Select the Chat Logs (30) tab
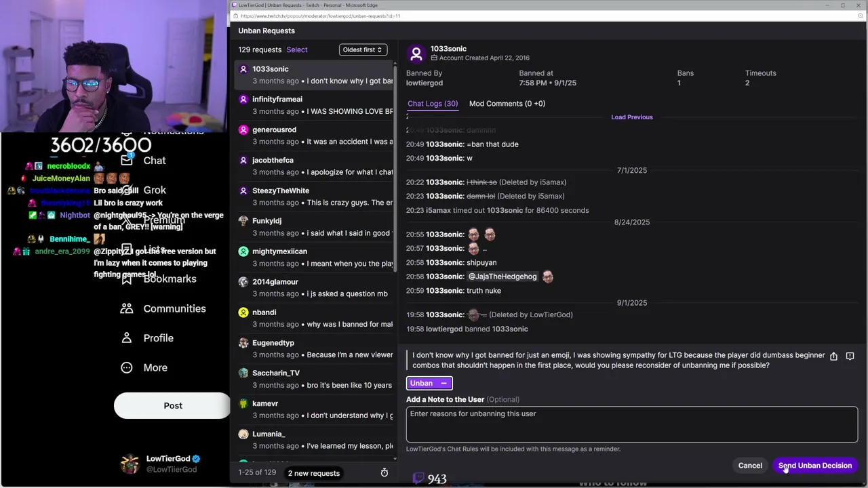This screenshot has width=868, height=488. tap(433, 104)
